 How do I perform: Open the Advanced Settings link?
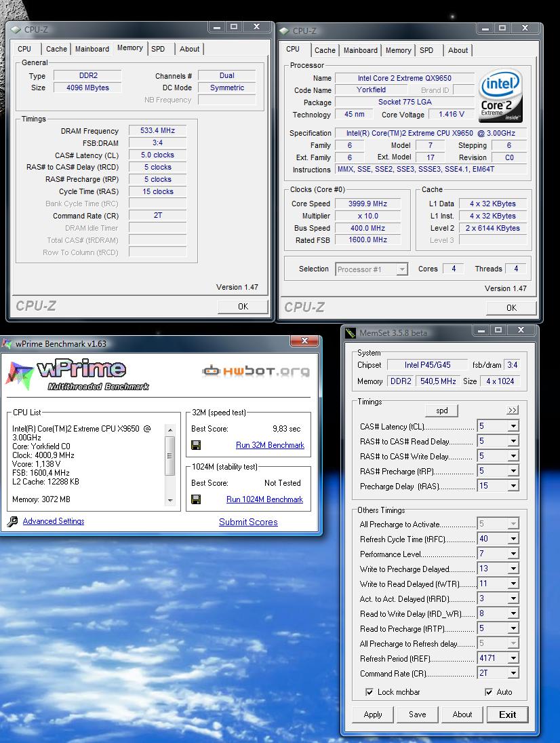click(x=54, y=521)
